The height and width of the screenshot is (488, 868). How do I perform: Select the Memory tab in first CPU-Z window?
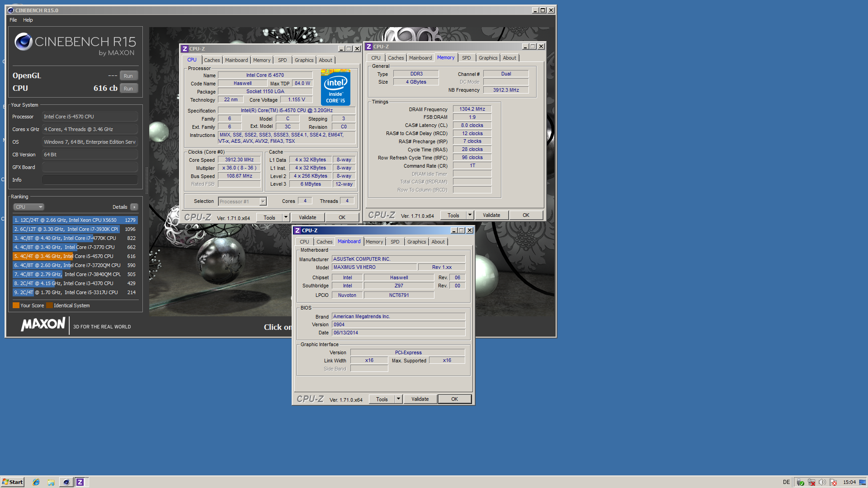tap(262, 60)
